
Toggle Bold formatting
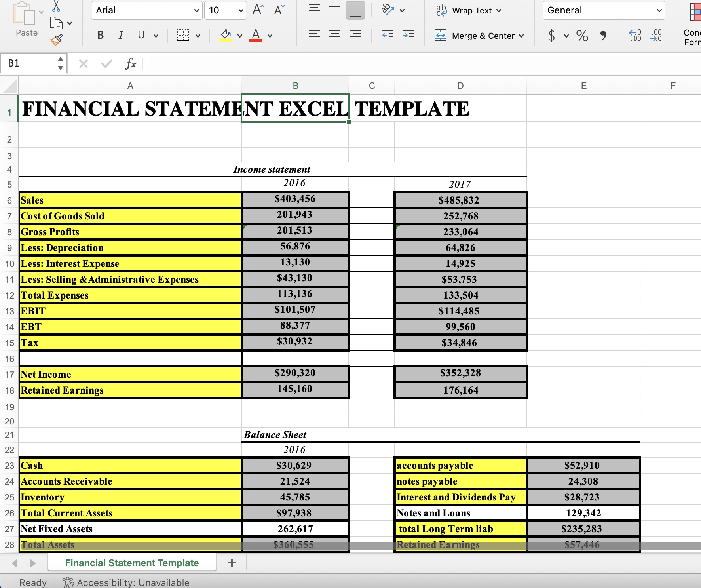tap(101, 36)
